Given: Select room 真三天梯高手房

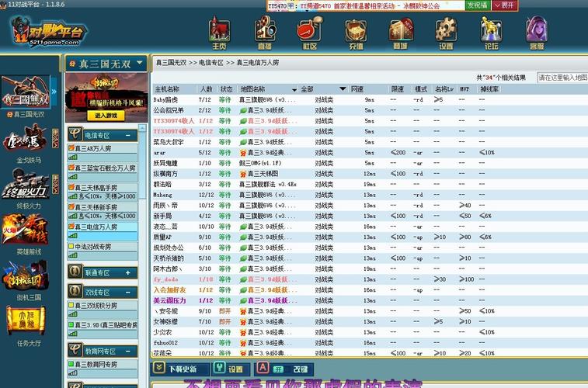Looking at the screenshot, I should point(103,192).
